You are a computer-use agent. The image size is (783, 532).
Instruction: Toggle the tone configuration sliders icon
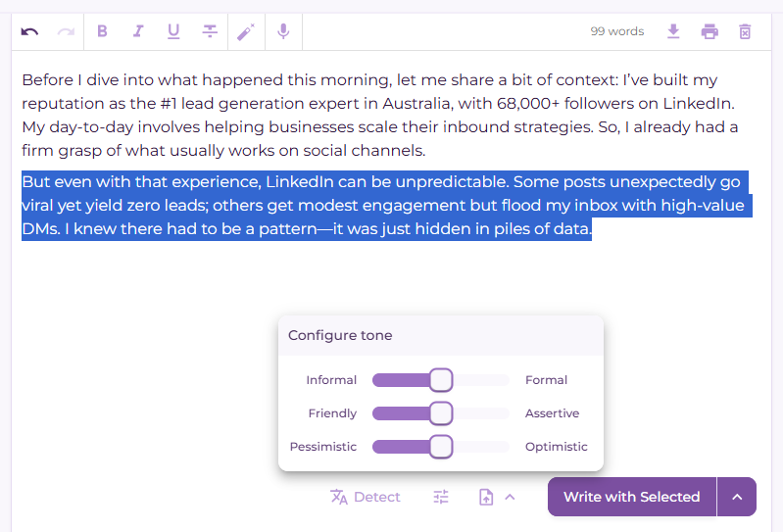click(x=441, y=497)
